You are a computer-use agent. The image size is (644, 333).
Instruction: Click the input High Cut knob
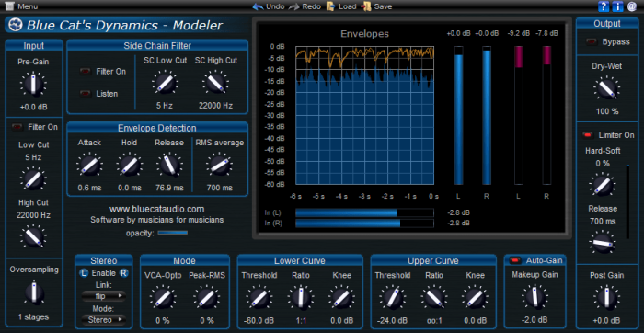33,237
